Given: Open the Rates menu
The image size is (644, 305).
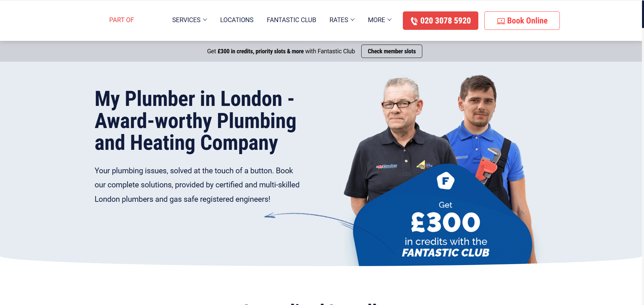Looking at the screenshot, I should click(342, 20).
